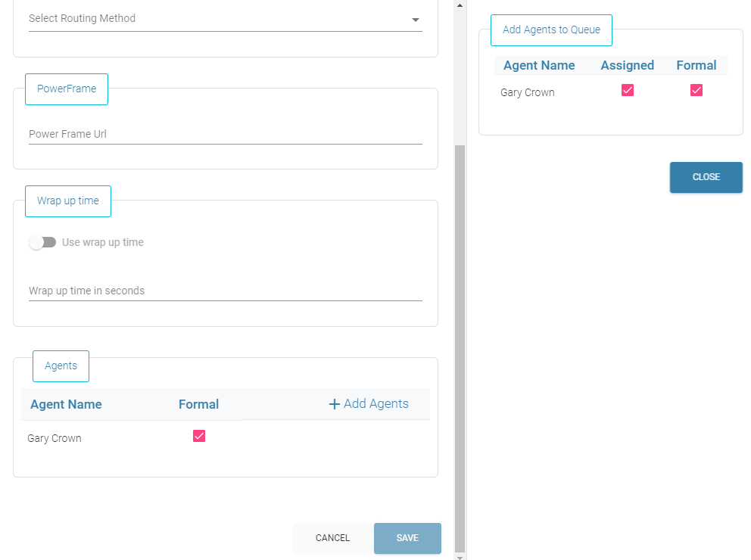The width and height of the screenshot is (751, 560).
Task: Uncheck Formal checkbox in Agents table
Action: pos(199,436)
